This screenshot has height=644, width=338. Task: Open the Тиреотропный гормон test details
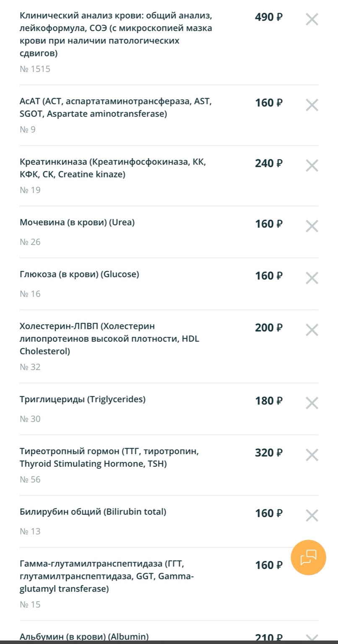(109, 458)
